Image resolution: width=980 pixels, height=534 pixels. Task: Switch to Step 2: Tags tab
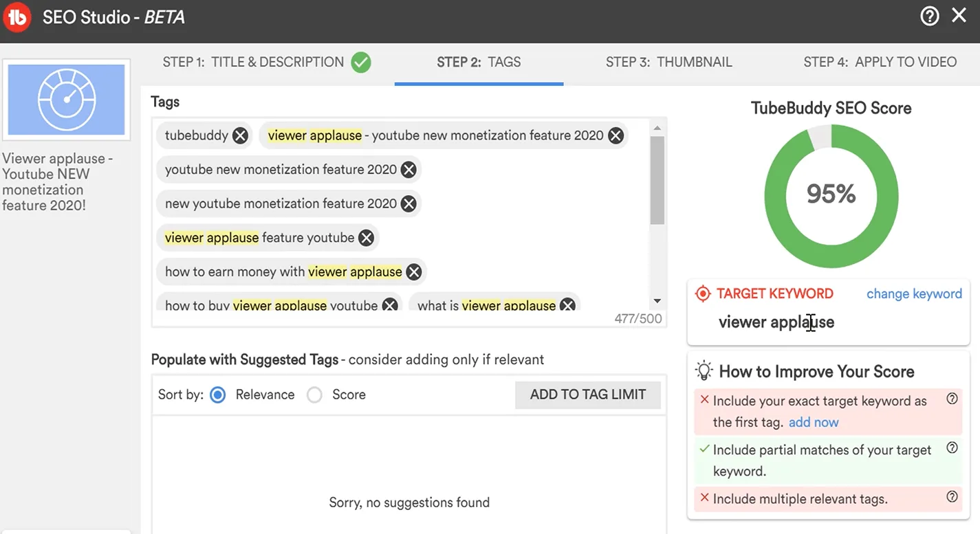pos(479,62)
